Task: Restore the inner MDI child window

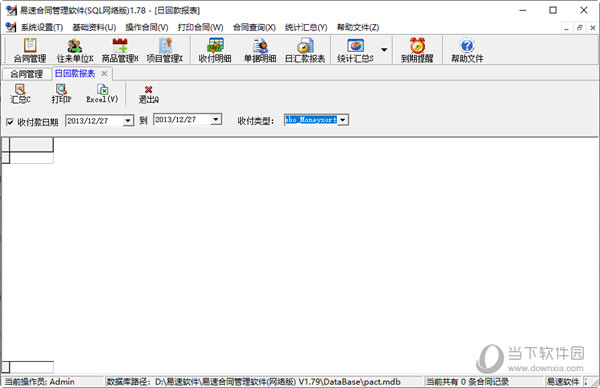Action: tap(580, 28)
